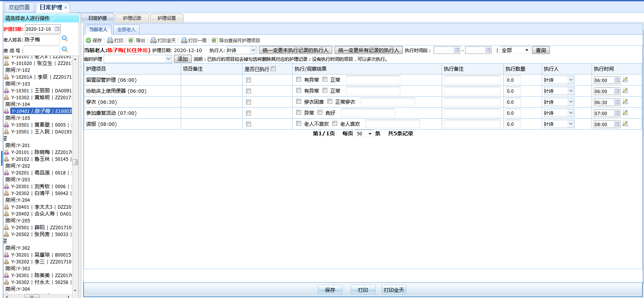Check the executed box for 留置尿管护理
Image resolution: width=644 pixels, height=298 pixels.
click(x=248, y=80)
